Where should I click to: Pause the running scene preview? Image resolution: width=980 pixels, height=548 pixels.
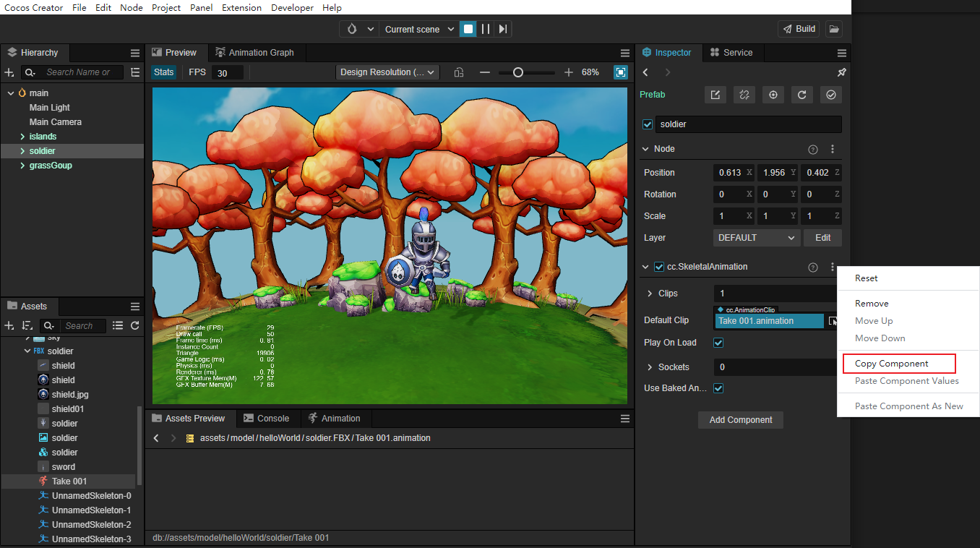pyautogui.click(x=486, y=29)
